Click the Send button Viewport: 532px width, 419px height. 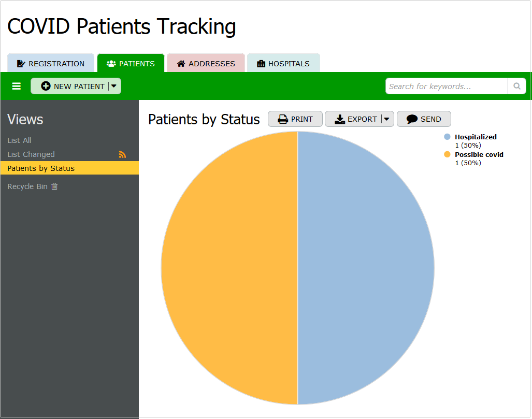click(x=424, y=119)
